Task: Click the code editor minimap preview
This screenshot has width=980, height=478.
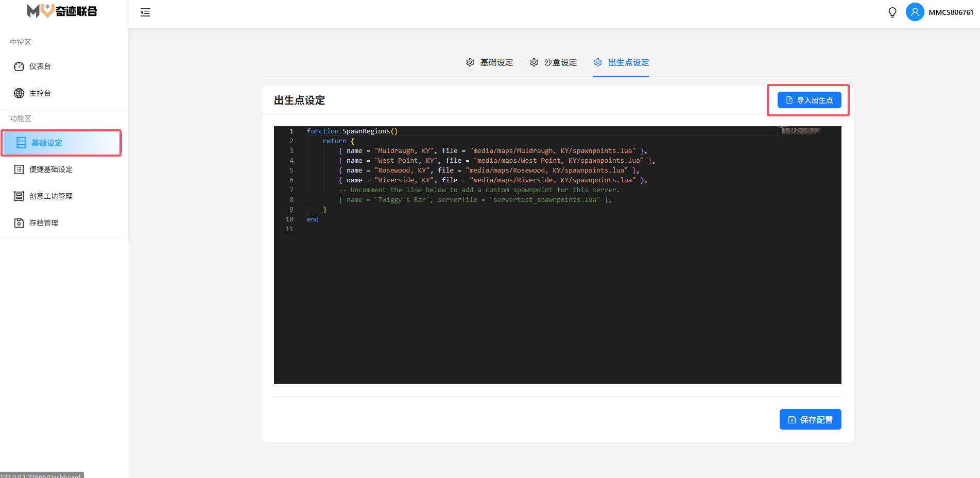Action: pyautogui.click(x=801, y=131)
